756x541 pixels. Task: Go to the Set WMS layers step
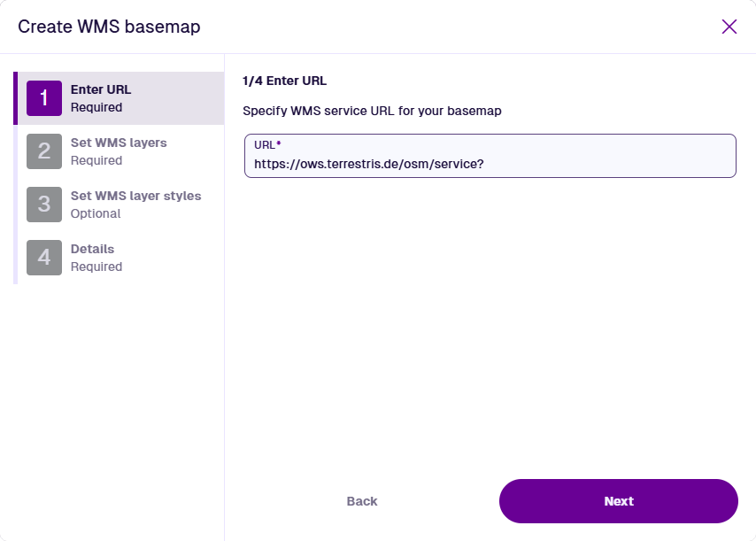[119, 143]
